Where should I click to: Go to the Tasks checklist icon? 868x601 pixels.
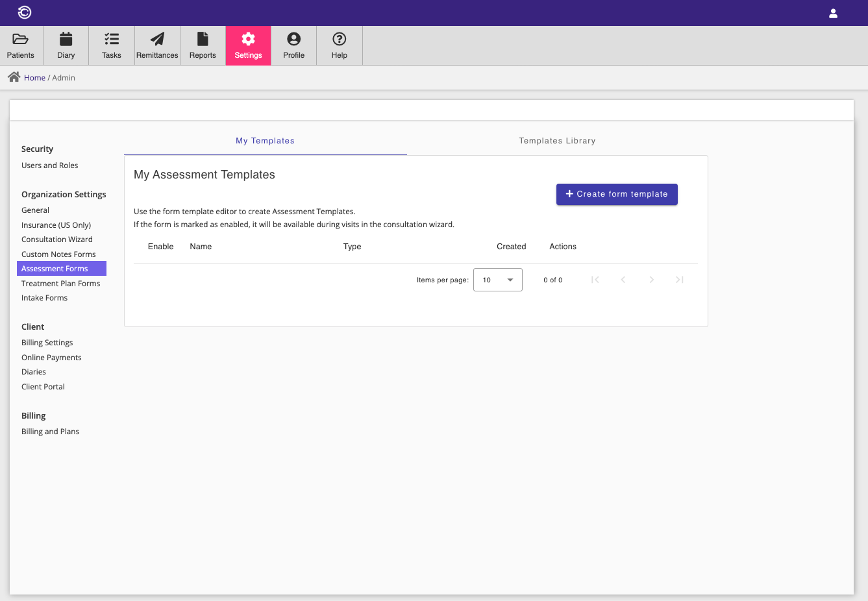coord(112,40)
